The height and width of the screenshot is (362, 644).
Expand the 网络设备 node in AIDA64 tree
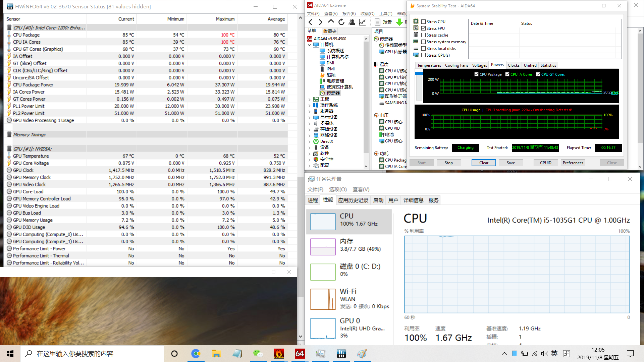pos(309,135)
